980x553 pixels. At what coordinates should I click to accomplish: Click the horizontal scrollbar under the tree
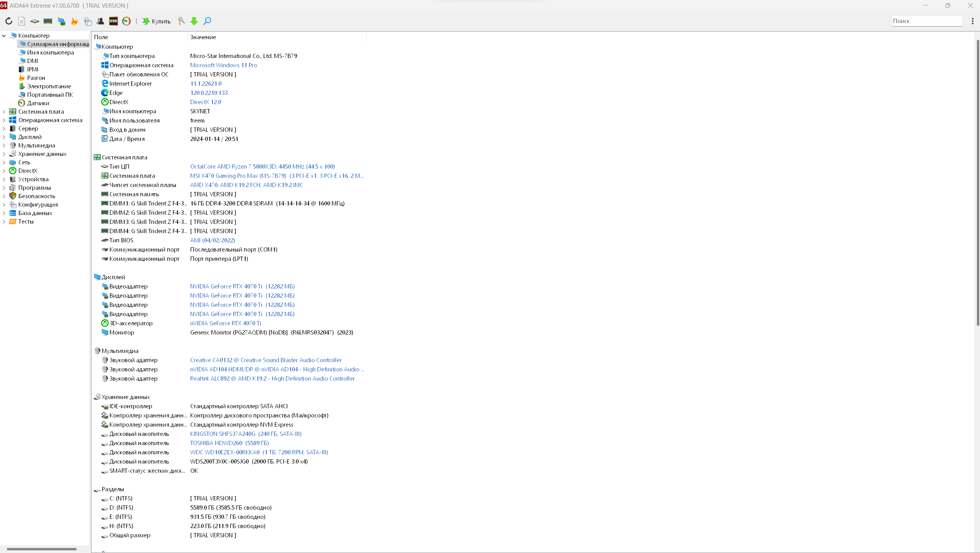pyautogui.click(x=42, y=549)
